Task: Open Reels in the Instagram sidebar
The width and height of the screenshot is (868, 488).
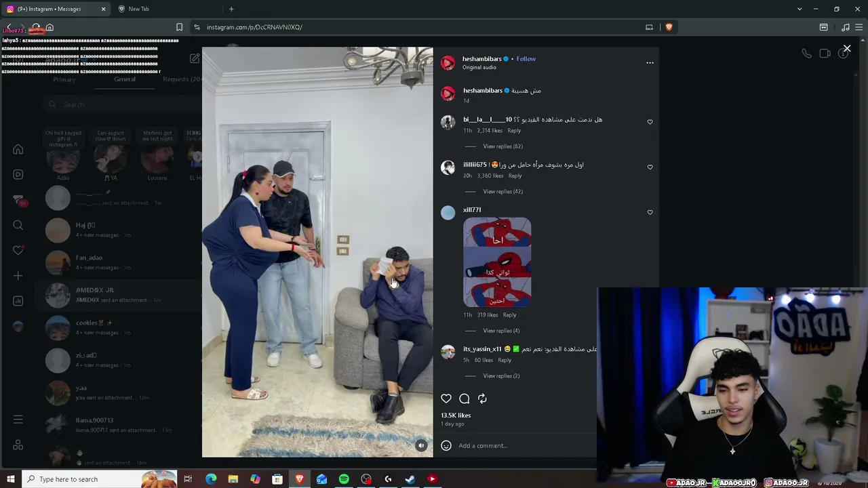Action: 18,174
